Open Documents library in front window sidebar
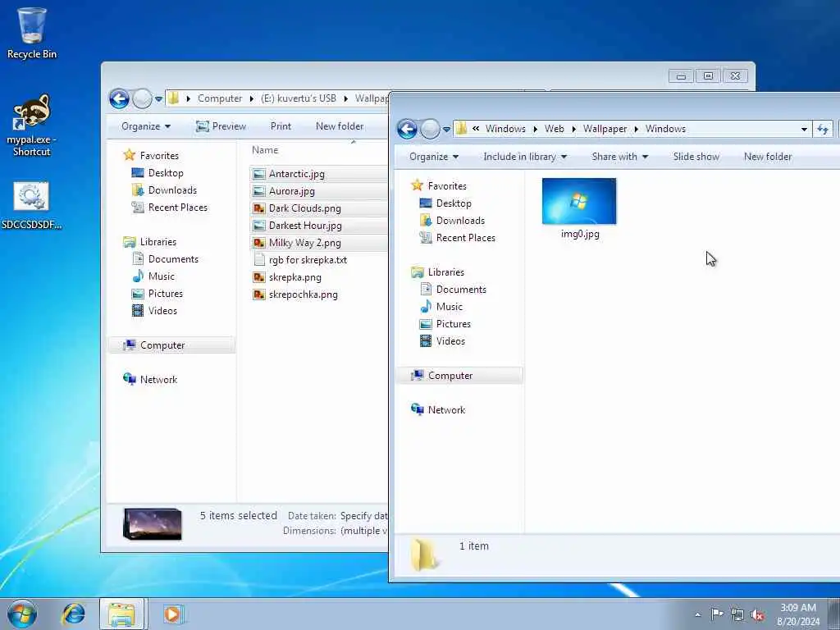This screenshot has width=840, height=630. [x=461, y=290]
